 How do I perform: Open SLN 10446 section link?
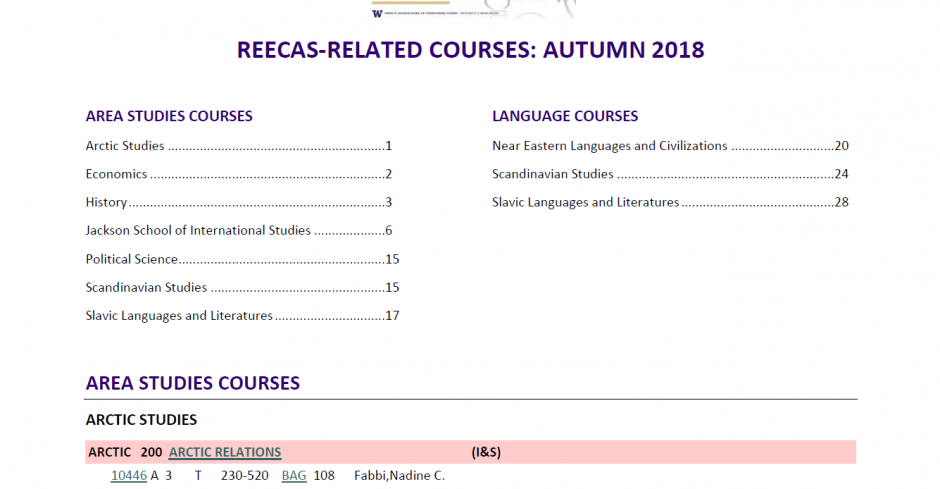pyautogui.click(x=129, y=476)
